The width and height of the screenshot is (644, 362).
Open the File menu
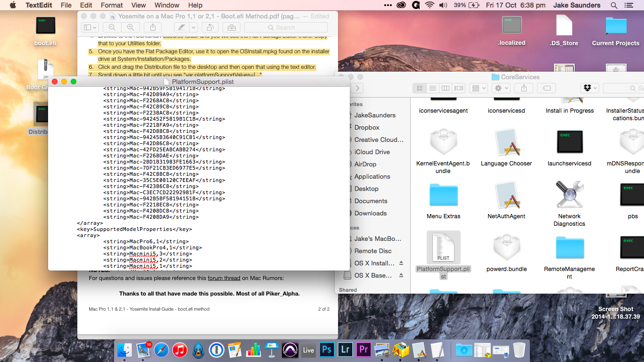point(66,5)
